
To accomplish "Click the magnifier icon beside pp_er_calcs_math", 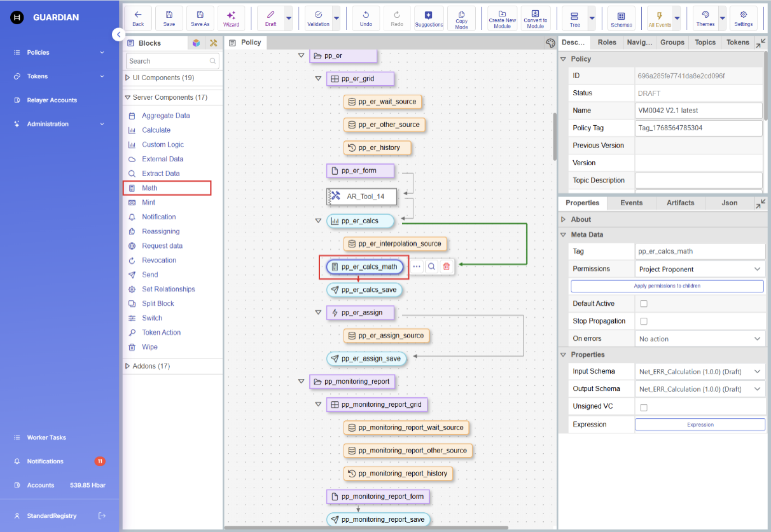I will coord(431,267).
